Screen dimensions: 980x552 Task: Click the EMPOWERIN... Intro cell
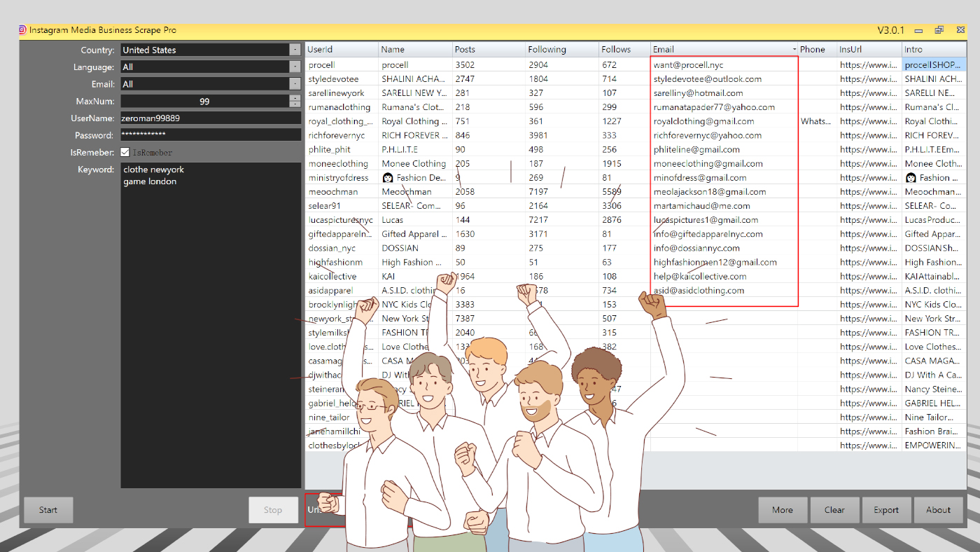(934, 446)
